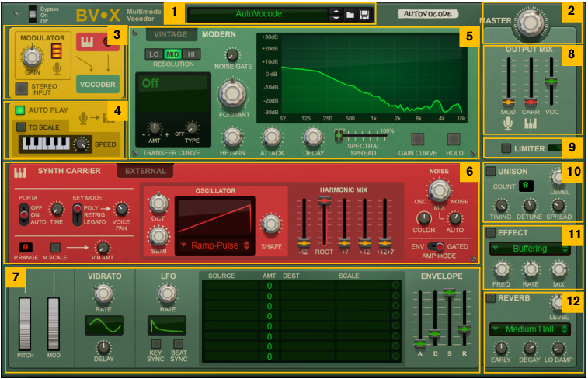Open Ramp-Pulse waveform dropdown
This screenshot has width=588, height=379.
(x=215, y=245)
